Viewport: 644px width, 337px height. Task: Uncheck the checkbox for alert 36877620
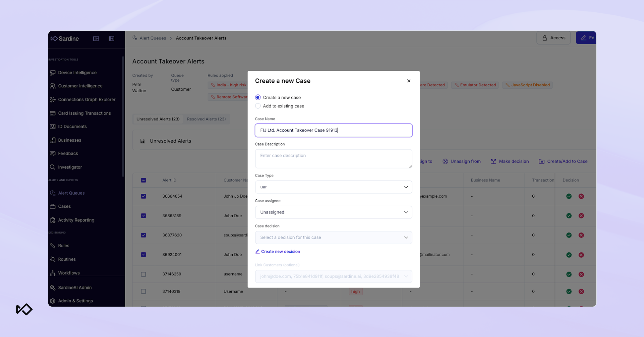[143, 235]
